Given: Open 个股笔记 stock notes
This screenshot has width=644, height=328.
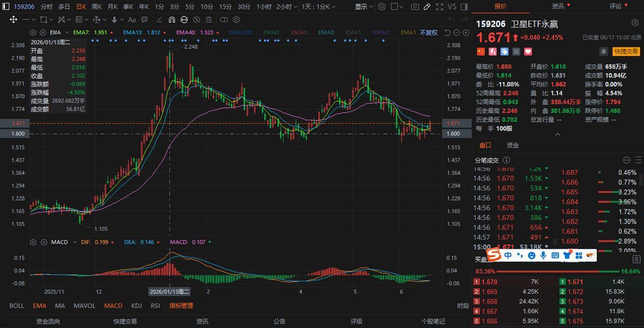Looking at the screenshot, I should pyautogui.click(x=433, y=321).
